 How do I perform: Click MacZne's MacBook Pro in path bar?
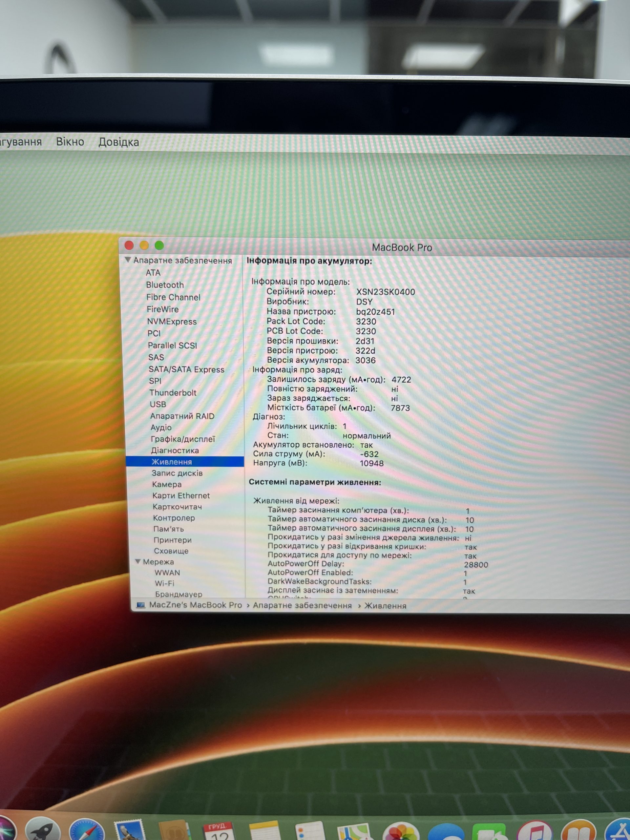coord(196,605)
